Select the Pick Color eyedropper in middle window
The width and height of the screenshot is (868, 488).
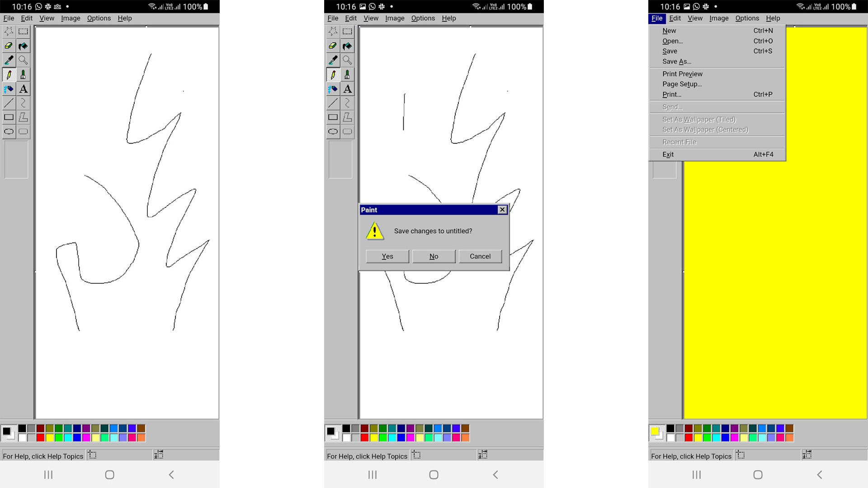pos(333,60)
